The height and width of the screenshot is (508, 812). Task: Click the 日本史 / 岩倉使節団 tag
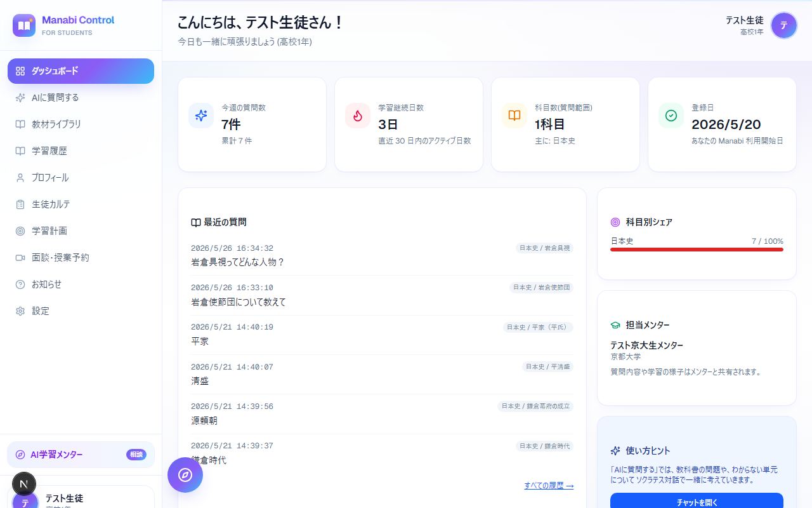[x=541, y=288]
